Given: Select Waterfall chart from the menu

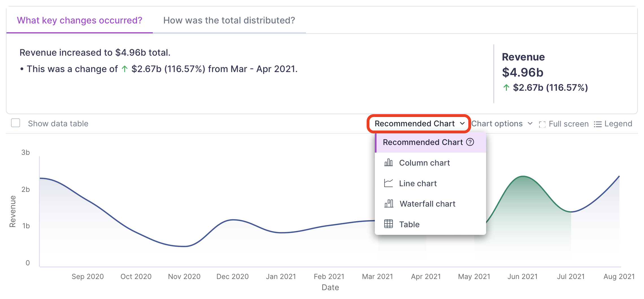Looking at the screenshot, I should pyautogui.click(x=427, y=203).
